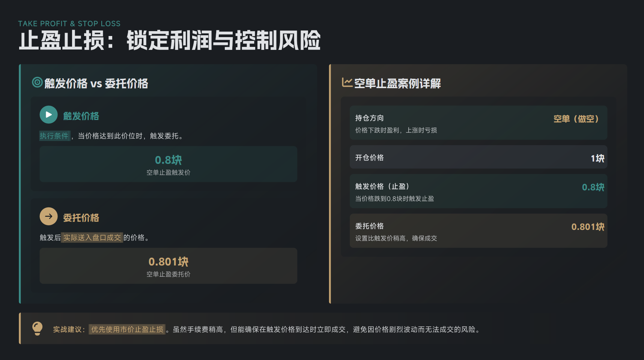Click the green play circle icon
Viewport: 644px width, 360px height.
[x=49, y=115]
